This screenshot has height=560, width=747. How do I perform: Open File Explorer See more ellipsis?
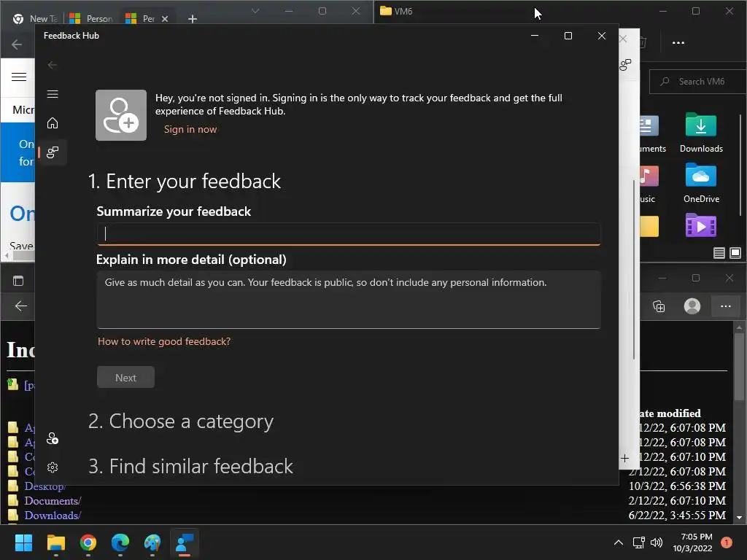tap(678, 43)
